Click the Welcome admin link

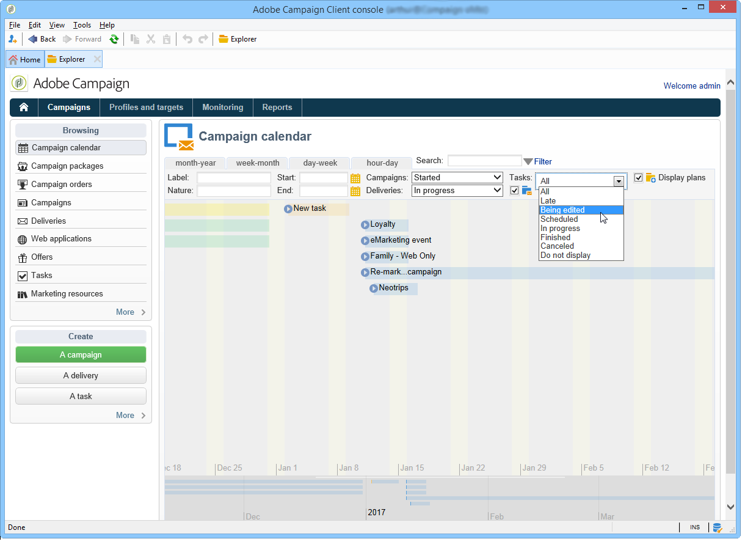[692, 86]
